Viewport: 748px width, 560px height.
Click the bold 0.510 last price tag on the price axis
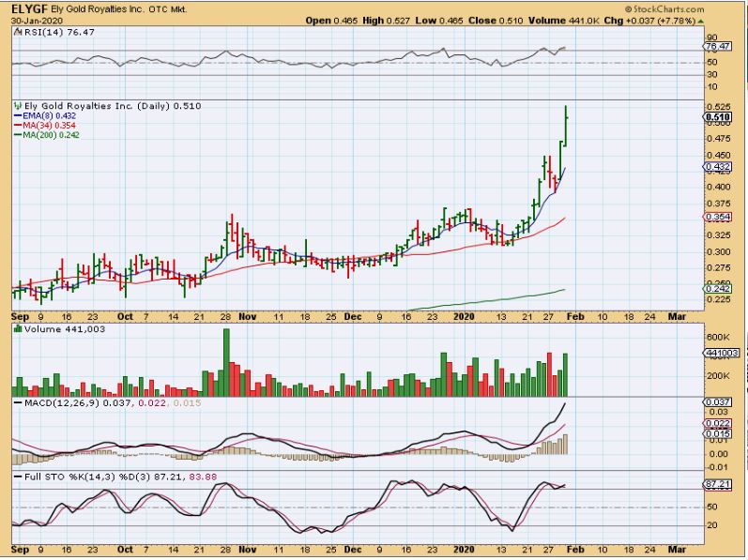(717, 117)
